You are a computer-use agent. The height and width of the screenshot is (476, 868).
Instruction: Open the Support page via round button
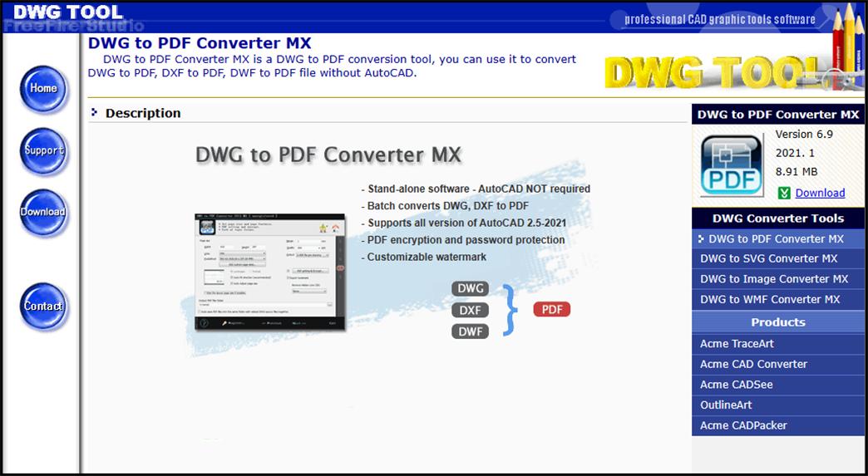pyautogui.click(x=43, y=150)
